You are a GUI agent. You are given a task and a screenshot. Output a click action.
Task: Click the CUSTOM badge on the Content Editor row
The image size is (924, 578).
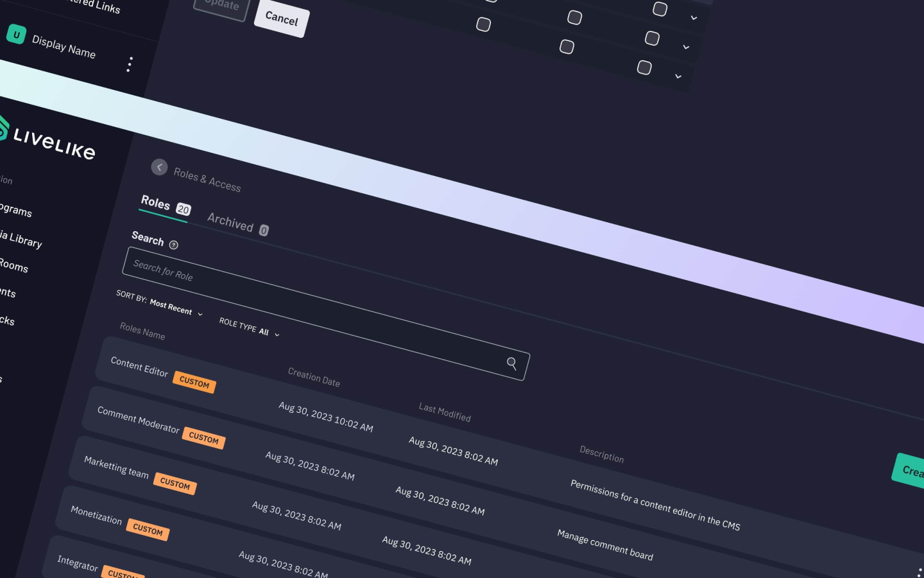coord(194,382)
